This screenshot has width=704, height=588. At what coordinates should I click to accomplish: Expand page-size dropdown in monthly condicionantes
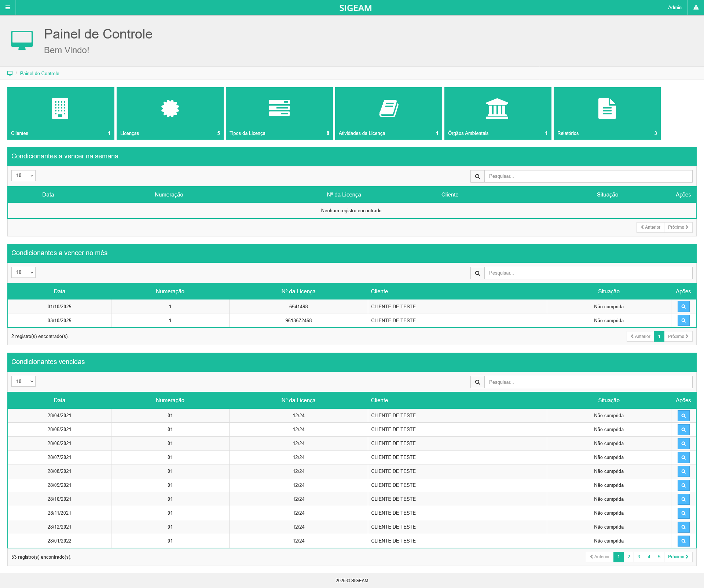coord(23,272)
